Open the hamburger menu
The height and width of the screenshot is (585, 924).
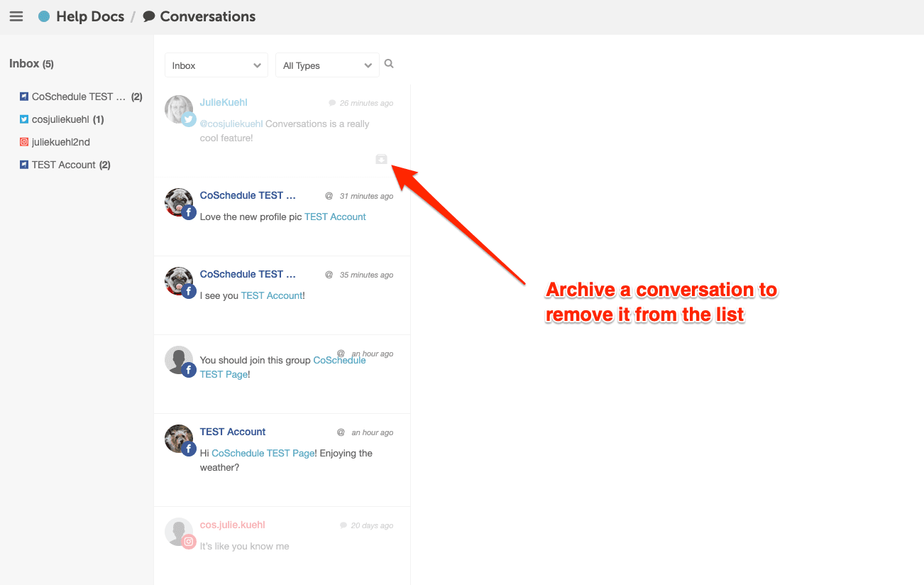click(16, 16)
